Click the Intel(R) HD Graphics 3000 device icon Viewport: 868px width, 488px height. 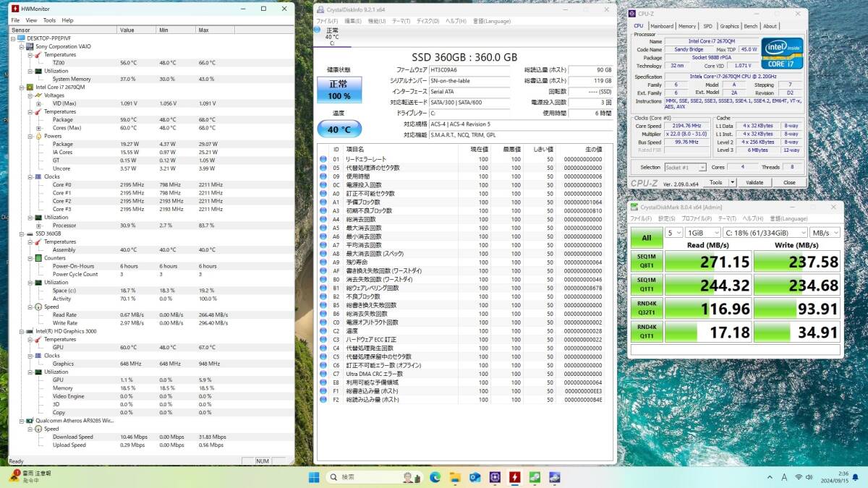[x=30, y=331]
